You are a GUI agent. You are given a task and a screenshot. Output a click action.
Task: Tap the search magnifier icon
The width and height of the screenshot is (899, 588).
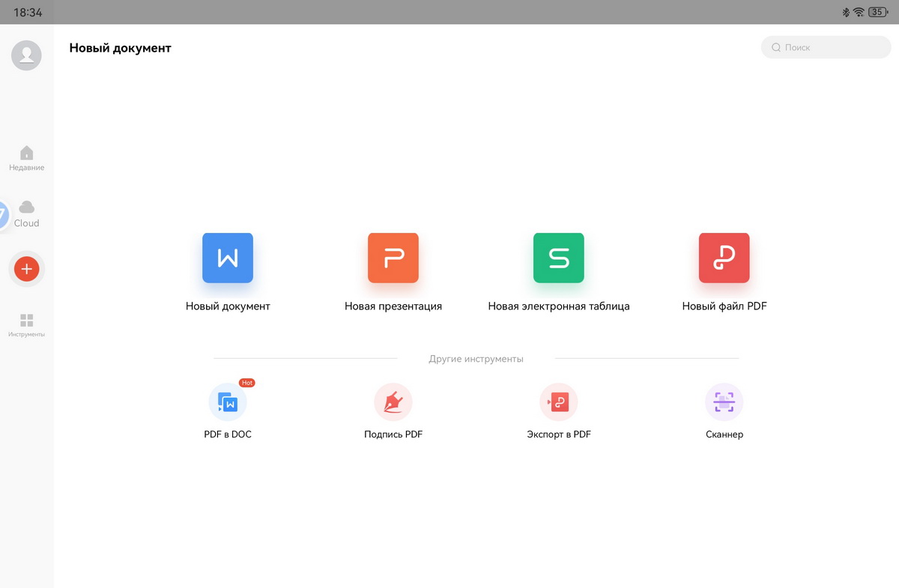776,47
